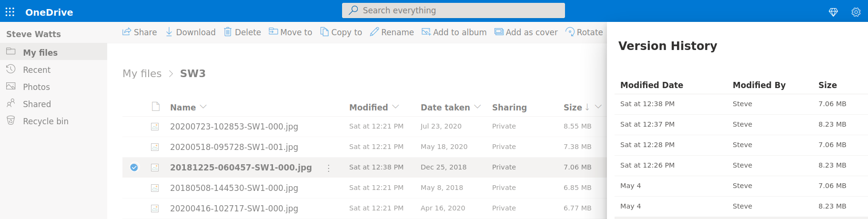Expand the Name column dropdown
The width and height of the screenshot is (868, 219).
(203, 107)
